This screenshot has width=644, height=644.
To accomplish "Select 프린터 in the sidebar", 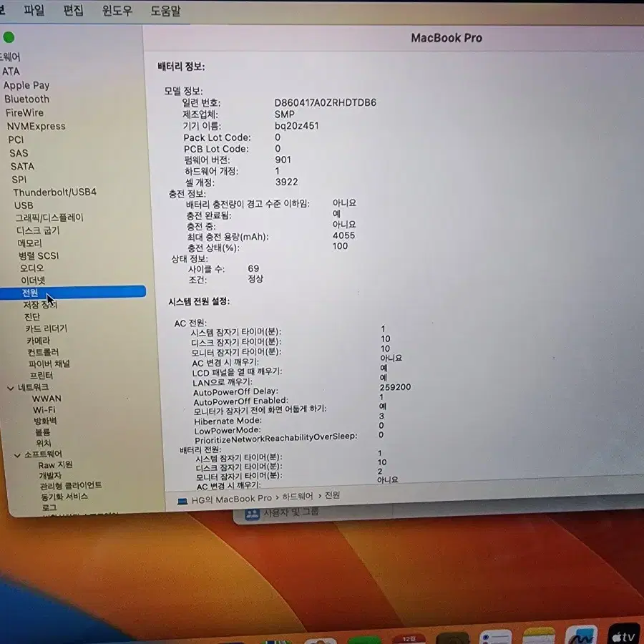I will pos(41,376).
